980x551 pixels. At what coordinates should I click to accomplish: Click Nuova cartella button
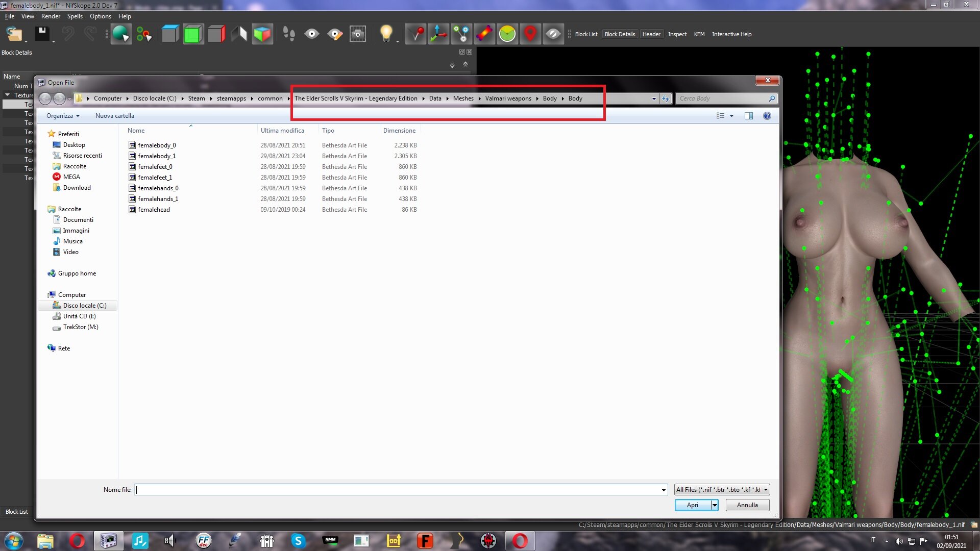coord(114,116)
